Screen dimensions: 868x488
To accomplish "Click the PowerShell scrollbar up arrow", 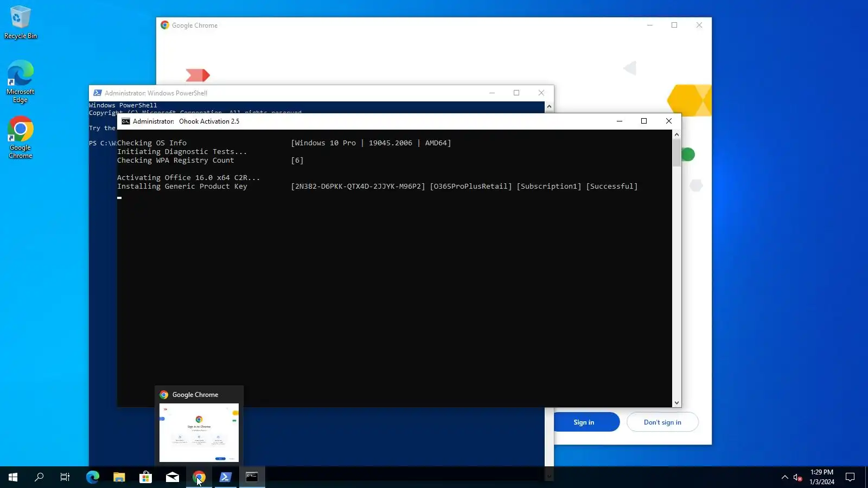I will [549, 106].
